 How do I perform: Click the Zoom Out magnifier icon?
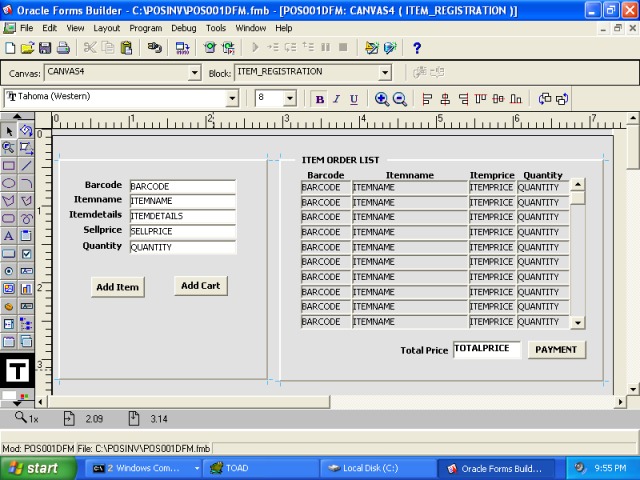click(400, 99)
